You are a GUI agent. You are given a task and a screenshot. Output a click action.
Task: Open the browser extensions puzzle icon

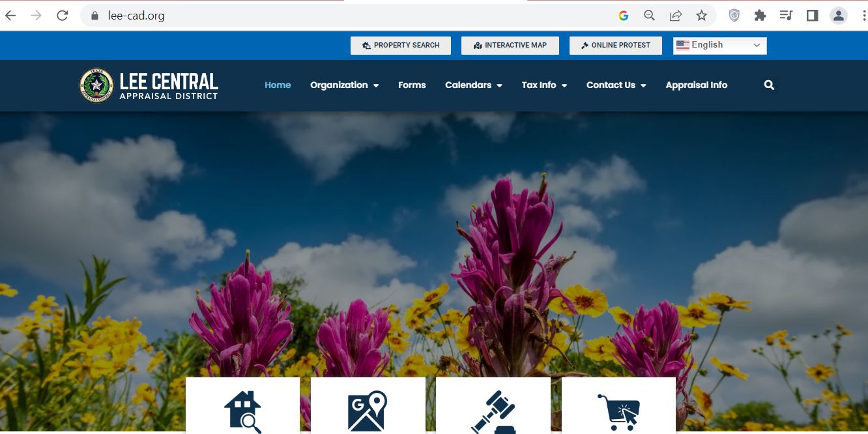tap(760, 16)
